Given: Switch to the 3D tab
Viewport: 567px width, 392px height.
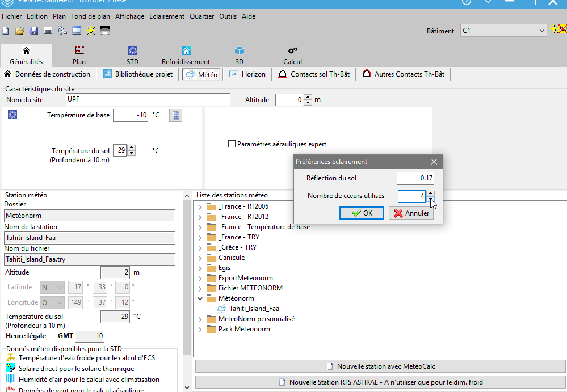Looking at the screenshot, I should point(240,55).
